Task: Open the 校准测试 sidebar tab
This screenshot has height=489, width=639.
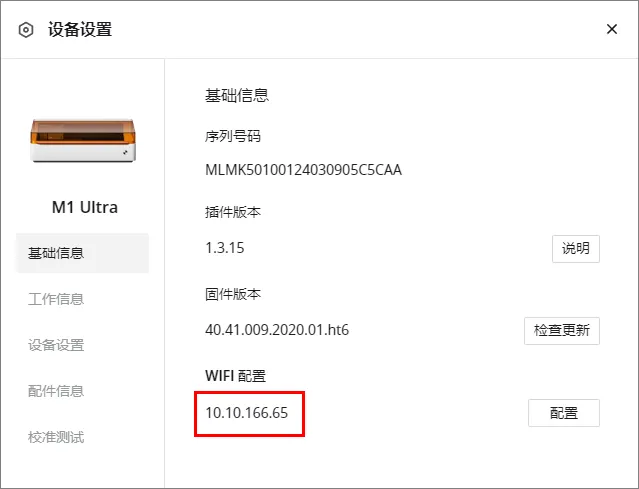Action: tap(56, 437)
